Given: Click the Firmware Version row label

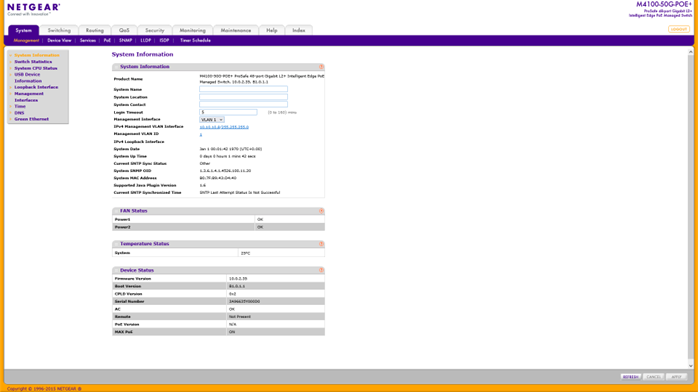Looking at the screenshot, I should click(x=133, y=279).
